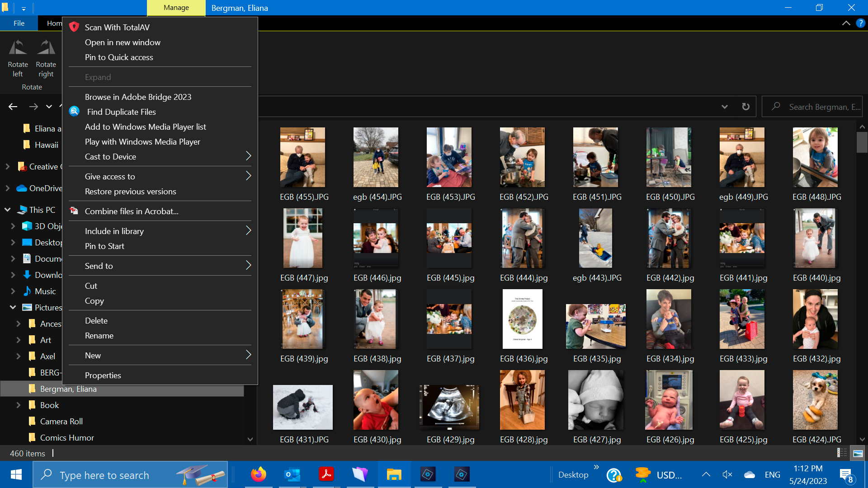Choose Properties in the context menu
Image resolution: width=868 pixels, height=488 pixels.
[103, 375]
